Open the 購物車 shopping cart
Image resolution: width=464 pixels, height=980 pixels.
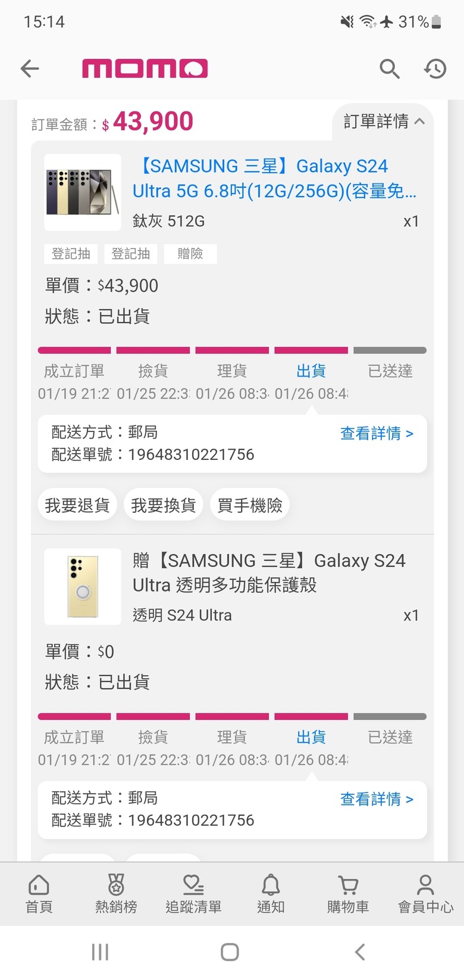click(348, 894)
